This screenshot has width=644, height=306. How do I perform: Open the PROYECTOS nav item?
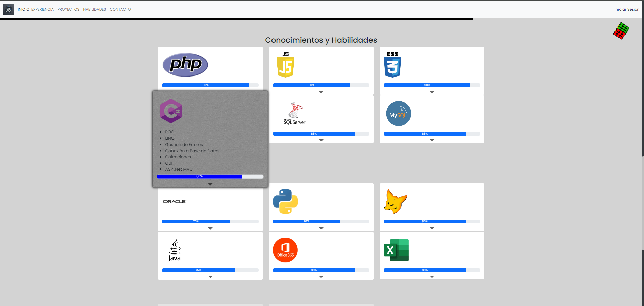[68, 9]
